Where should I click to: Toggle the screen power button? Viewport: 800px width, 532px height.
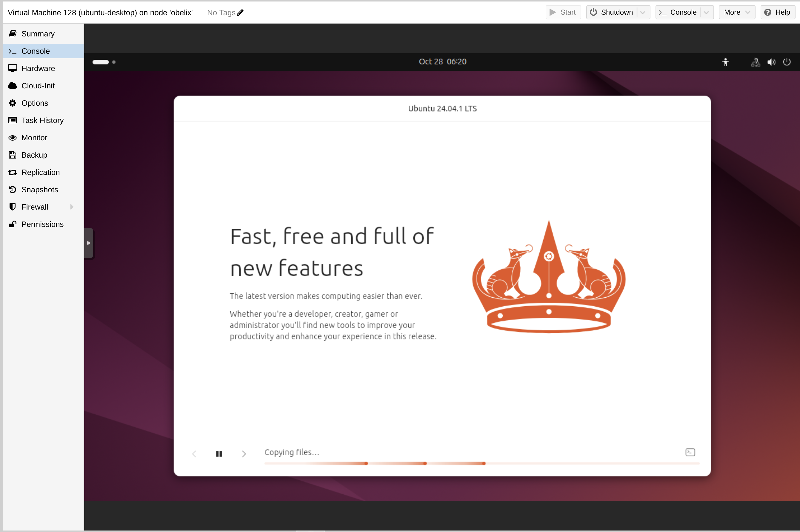(x=787, y=61)
